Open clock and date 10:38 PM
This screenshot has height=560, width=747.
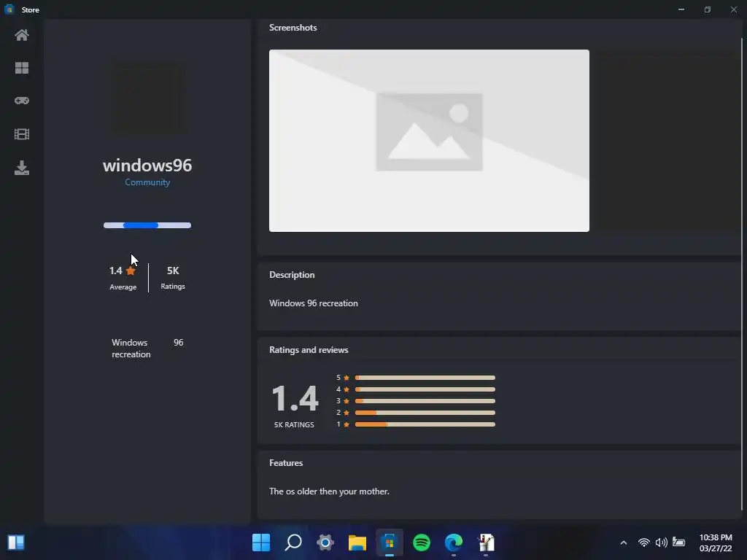click(715, 542)
